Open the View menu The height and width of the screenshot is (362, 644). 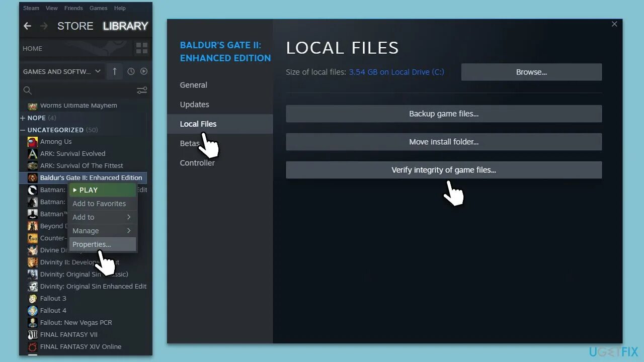click(52, 8)
